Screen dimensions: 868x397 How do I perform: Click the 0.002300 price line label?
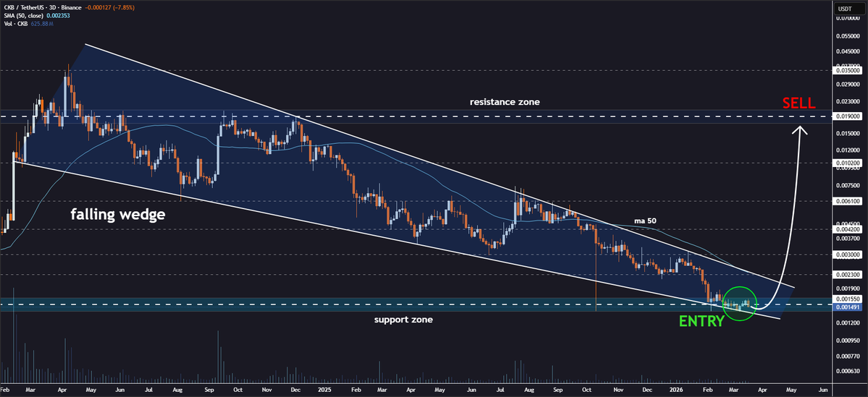(x=848, y=274)
